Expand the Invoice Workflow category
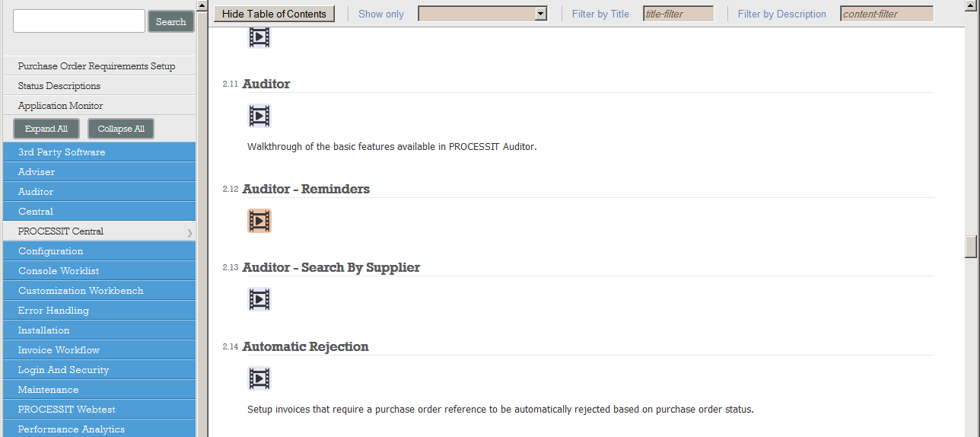The width and height of the screenshot is (980, 437). pyautogui.click(x=99, y=350)
